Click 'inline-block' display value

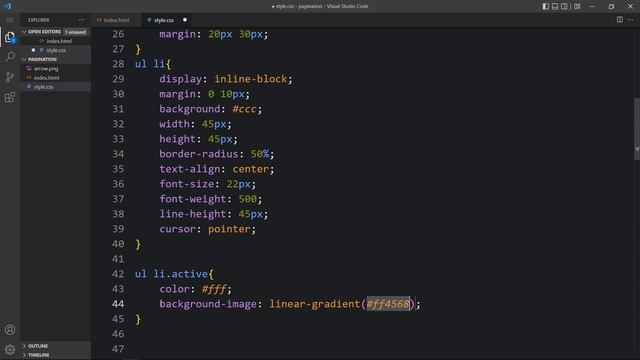[251, 79]
